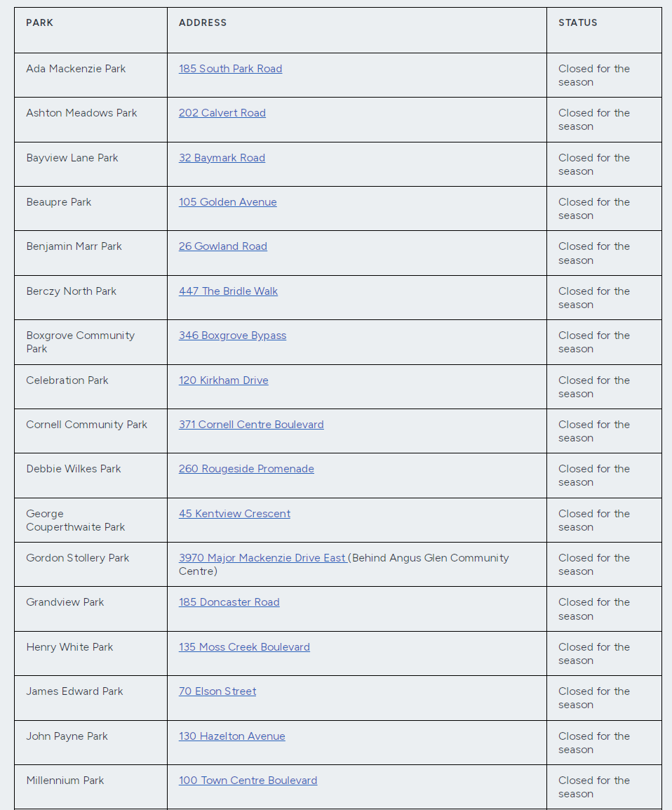Open the 185 South Park Road link
The image size is (672, 810).
(230, 69)
